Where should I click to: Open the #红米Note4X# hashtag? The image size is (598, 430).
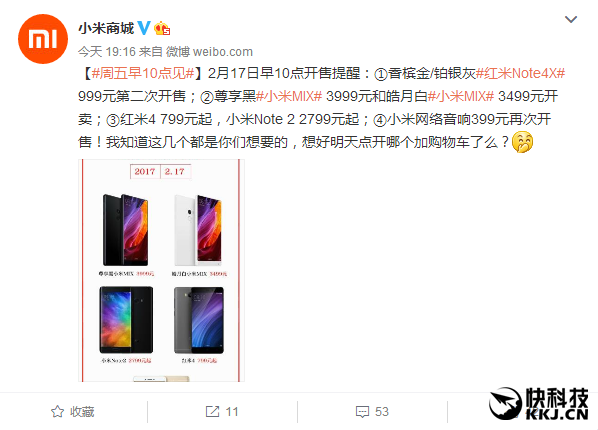pyautogui.click(x=521, y=73)
